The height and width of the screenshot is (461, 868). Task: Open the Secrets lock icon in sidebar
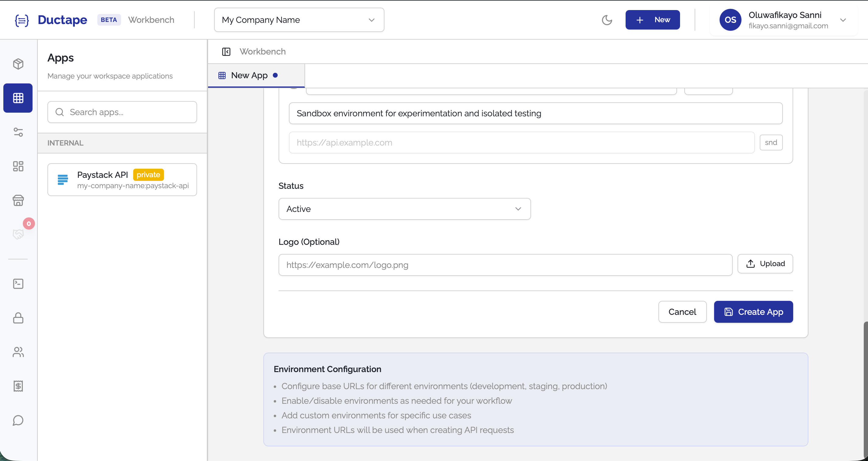18,318
